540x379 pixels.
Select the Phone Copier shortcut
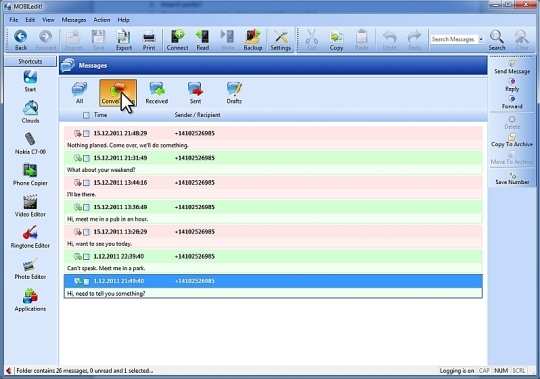click(x=30, y=175)
